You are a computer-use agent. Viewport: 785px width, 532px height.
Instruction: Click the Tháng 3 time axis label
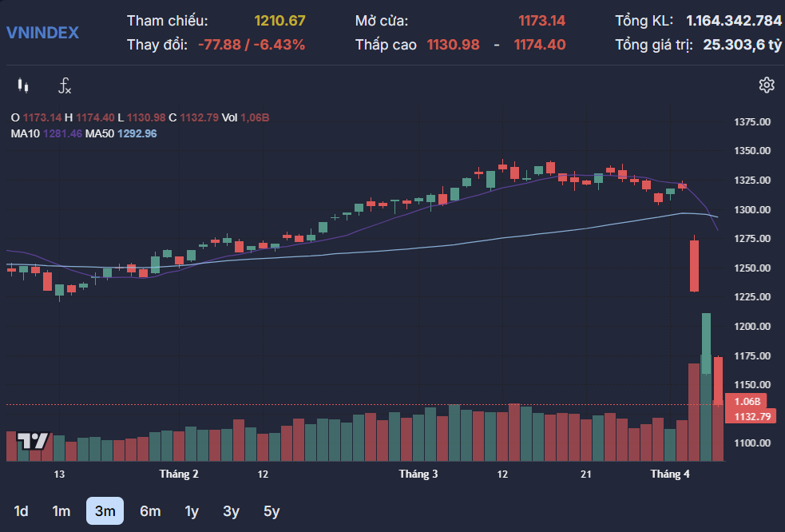(418, 474)
